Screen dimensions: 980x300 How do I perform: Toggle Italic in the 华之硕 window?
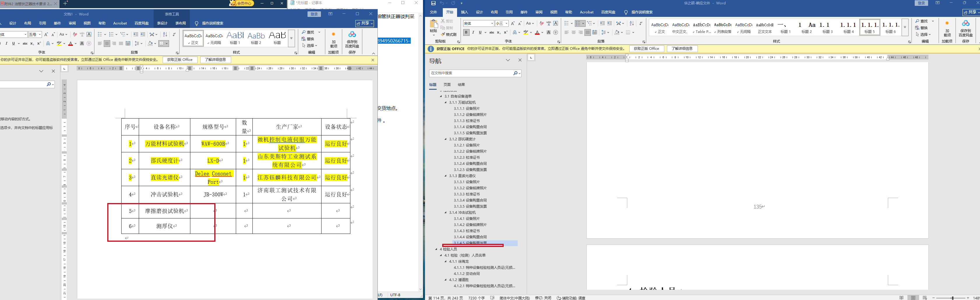pyautogui.click(x=473, y=32)
